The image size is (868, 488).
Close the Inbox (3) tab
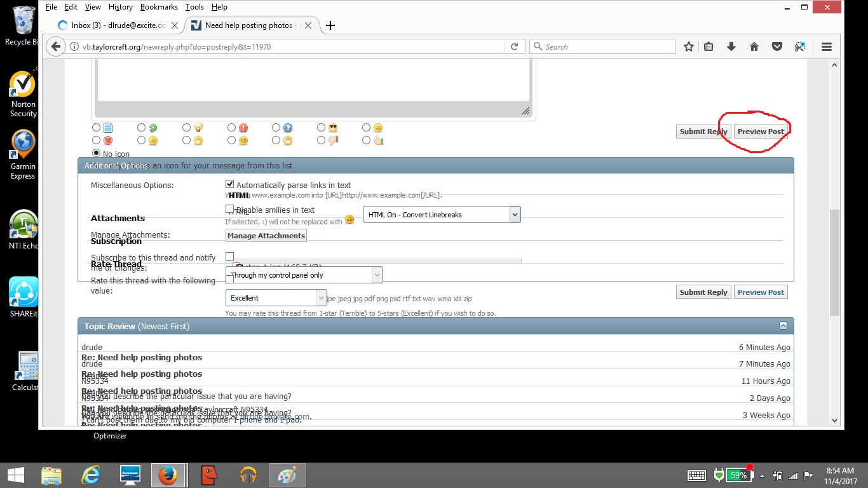click(x=175, y=25)
